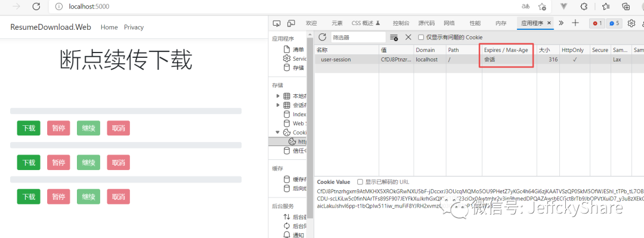The image size is (644, 238).
Task: Switch to the 控制台 tab
Action: coord(401,23)
